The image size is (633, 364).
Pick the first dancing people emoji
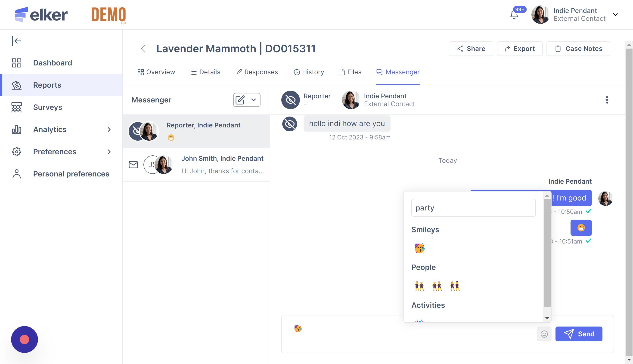(x=419, y=286)
